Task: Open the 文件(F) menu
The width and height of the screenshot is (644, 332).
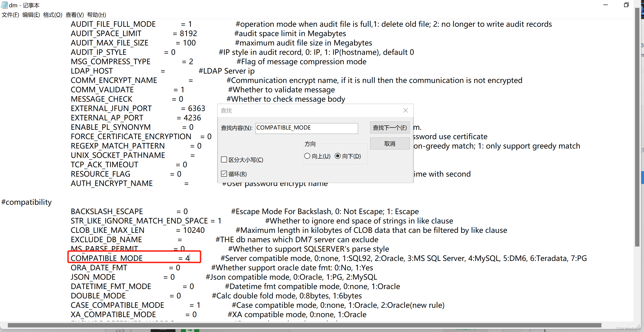Action: [10, 15]
